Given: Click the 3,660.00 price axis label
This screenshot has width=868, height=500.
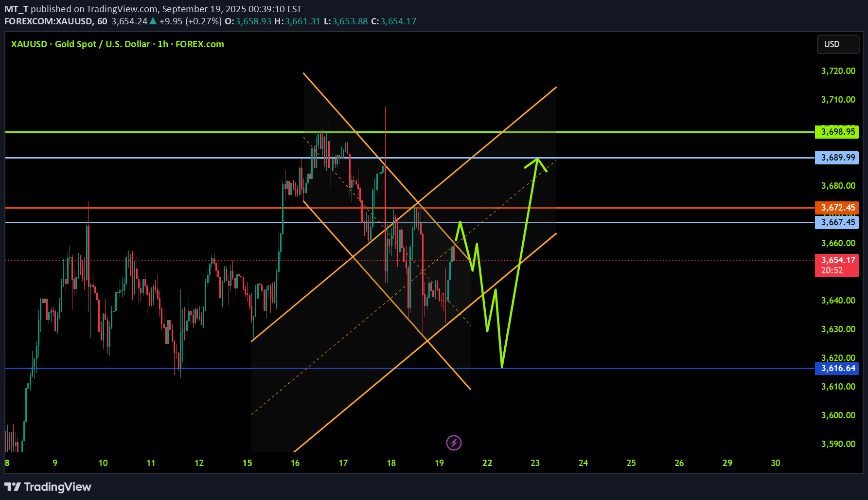Looking at the screenshot, I should coord(838,243).
